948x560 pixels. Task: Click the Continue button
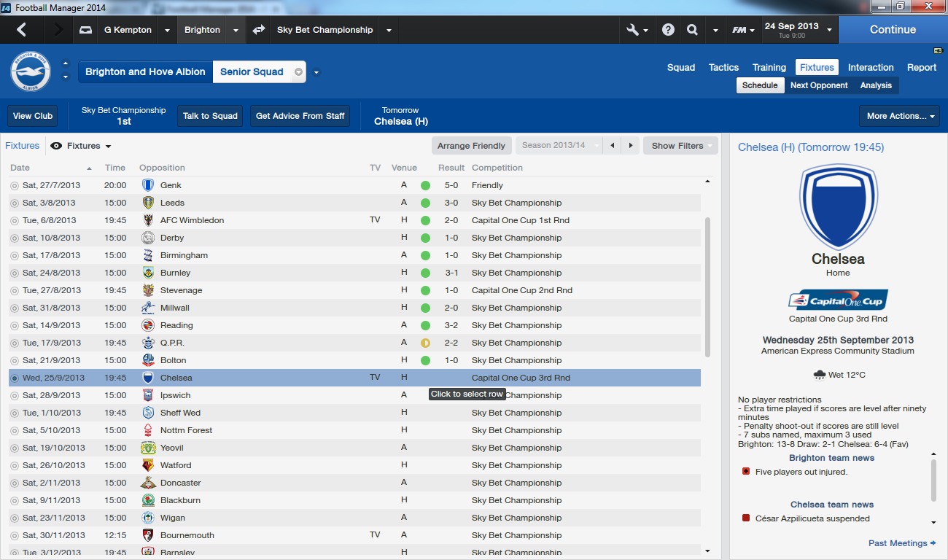[893, 30]
